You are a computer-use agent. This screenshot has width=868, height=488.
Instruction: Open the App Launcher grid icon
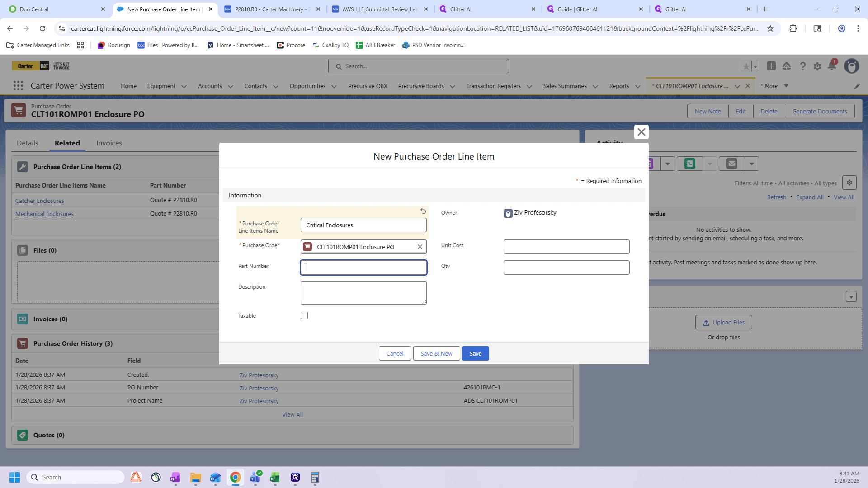tap(18, 86)
